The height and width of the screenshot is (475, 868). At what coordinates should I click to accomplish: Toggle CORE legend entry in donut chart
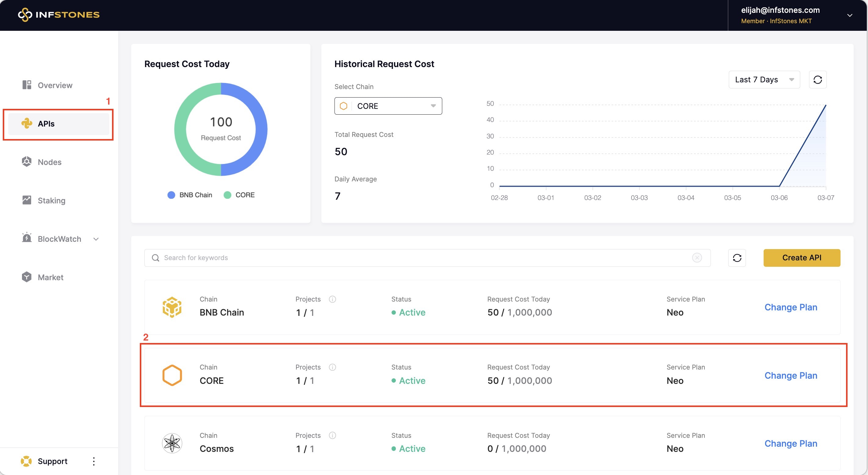[239, 195]
